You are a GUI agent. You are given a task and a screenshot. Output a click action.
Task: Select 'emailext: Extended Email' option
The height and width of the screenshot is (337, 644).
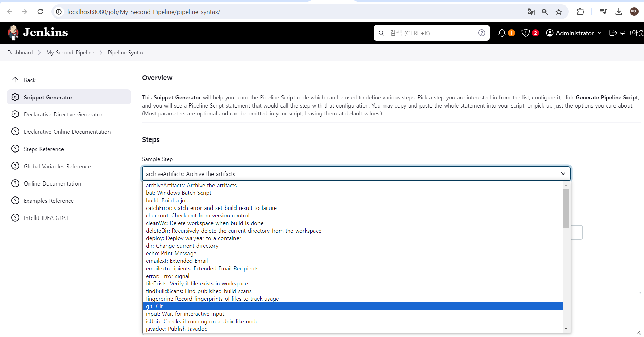pos(353,261)
